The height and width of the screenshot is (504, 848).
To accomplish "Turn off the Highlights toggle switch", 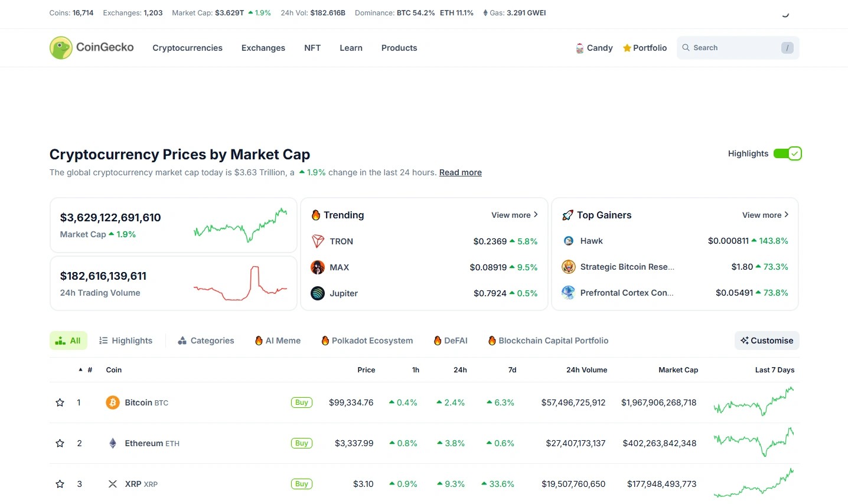I will click(787, 153).
